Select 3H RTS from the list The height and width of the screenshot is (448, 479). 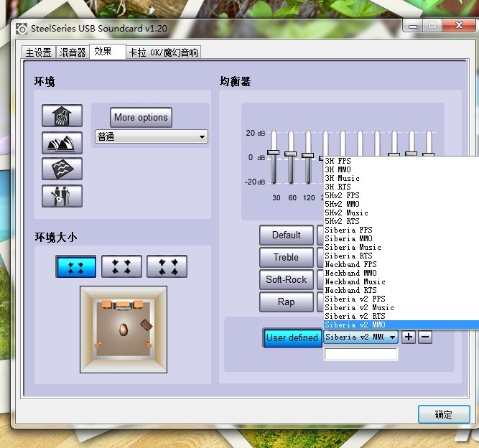401,187
